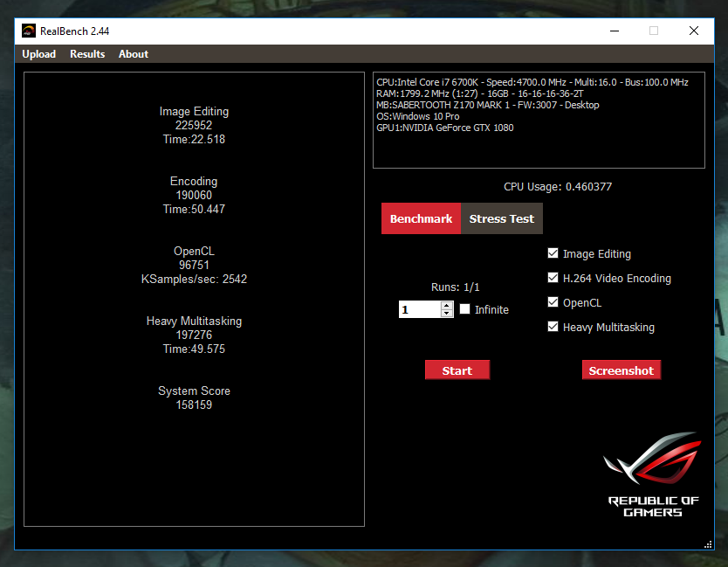Toggle H.264 Video Encoding checkbox
Screen dimensions: 728x567
pos(553,278)
